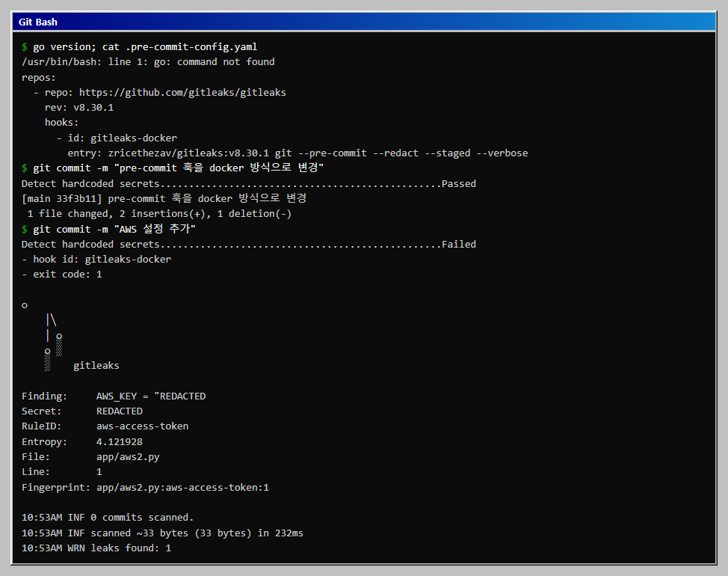Click the 'go version; cat .pre-commit-config.yaml' command
Image resolution: width=728 pixels, height=576 pixels.
[145, 47]
